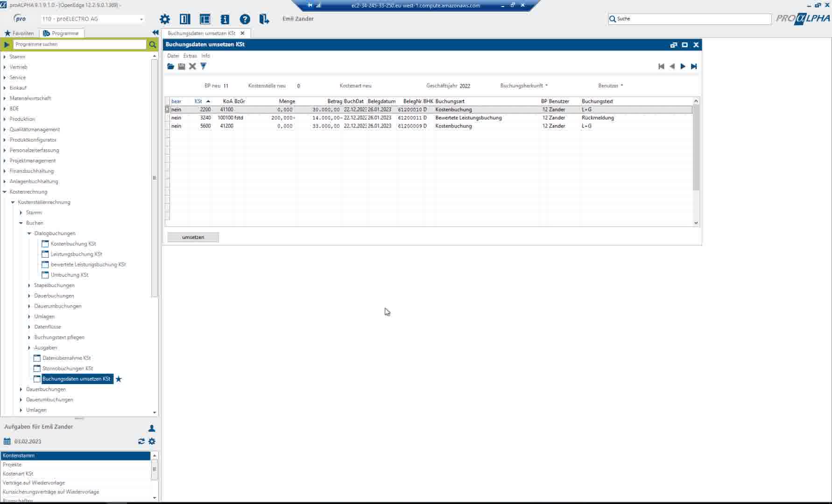Select the Buchungsdaten umsetzen KSt document tab

coord(201,33)
